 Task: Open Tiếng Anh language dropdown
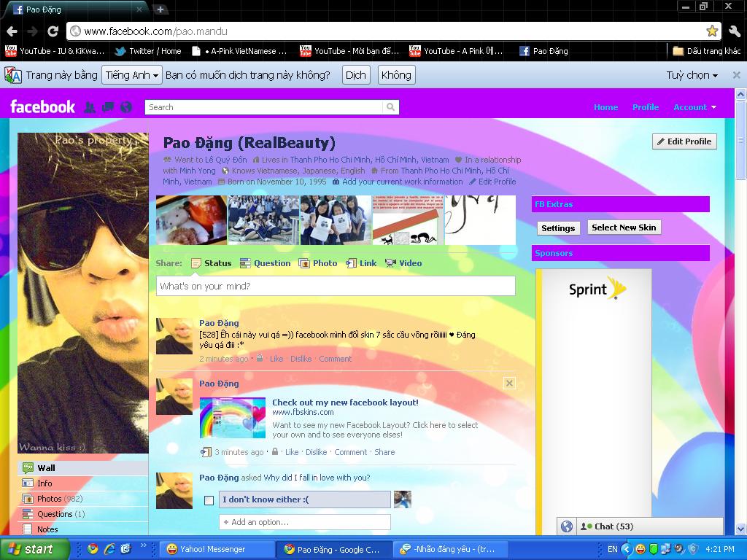(x=131, y=75)
